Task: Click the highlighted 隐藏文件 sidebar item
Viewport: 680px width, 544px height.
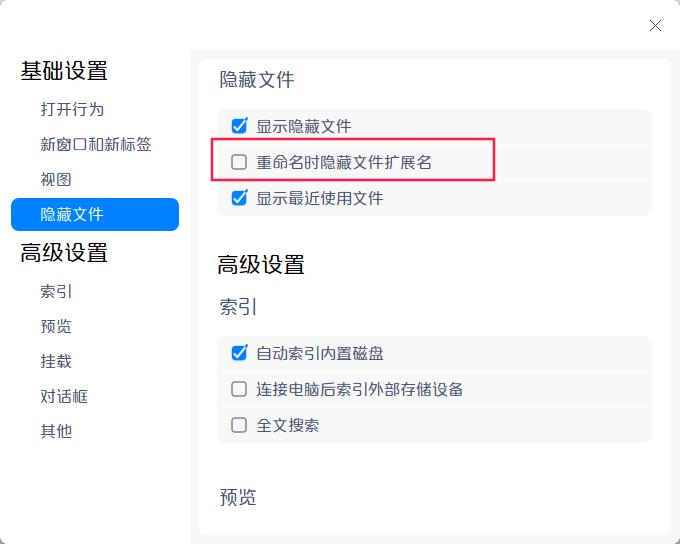Action: click(x=95, y=215)
